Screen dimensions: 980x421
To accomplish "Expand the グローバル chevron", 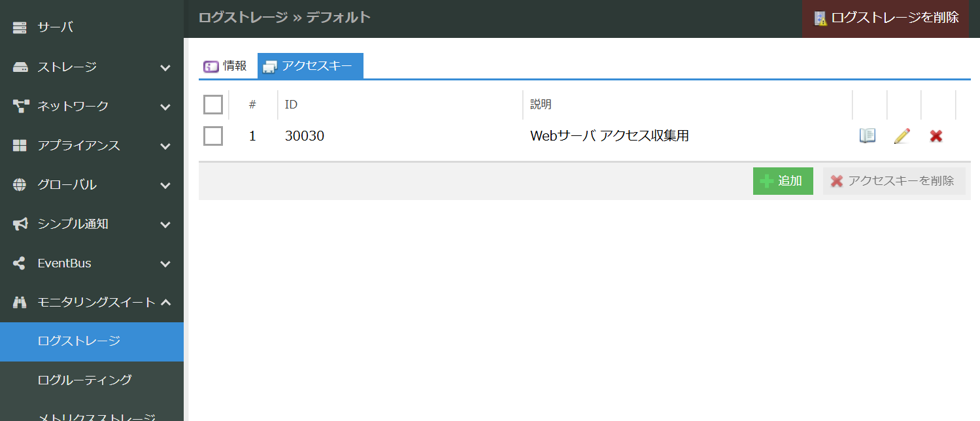I will coord(165,185).
